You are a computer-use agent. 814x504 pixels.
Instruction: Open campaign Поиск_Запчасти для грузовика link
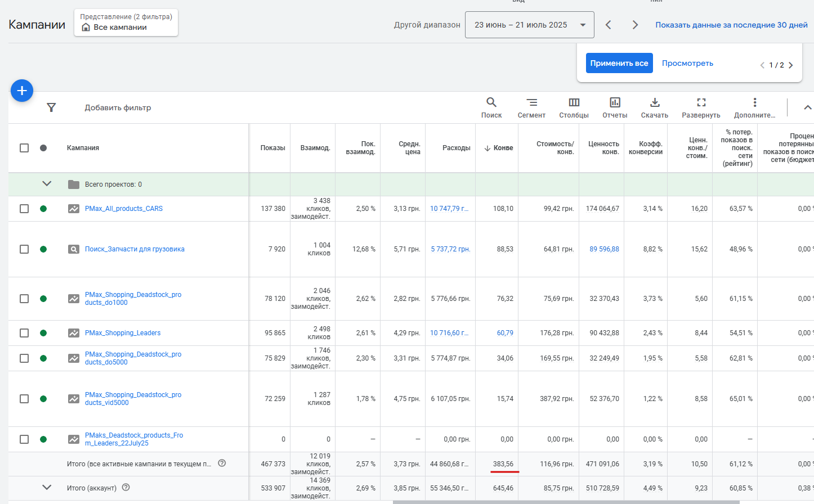click(x=135, y=249)
